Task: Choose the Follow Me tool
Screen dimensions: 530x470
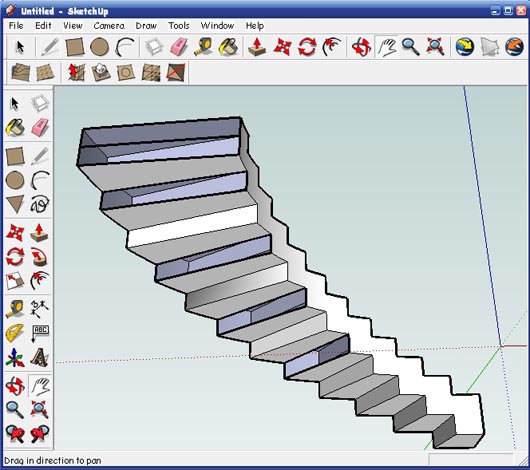Action: (x=40, y=257)
